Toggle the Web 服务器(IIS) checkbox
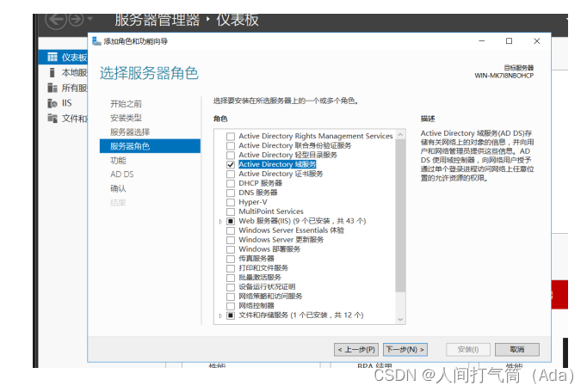This screenshot has width=587, height=392. coord(231,221)
